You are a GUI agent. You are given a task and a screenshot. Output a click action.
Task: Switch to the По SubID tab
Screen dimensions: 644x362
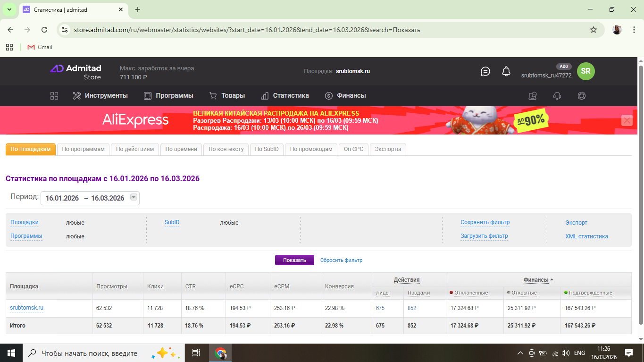coord(267,149)
